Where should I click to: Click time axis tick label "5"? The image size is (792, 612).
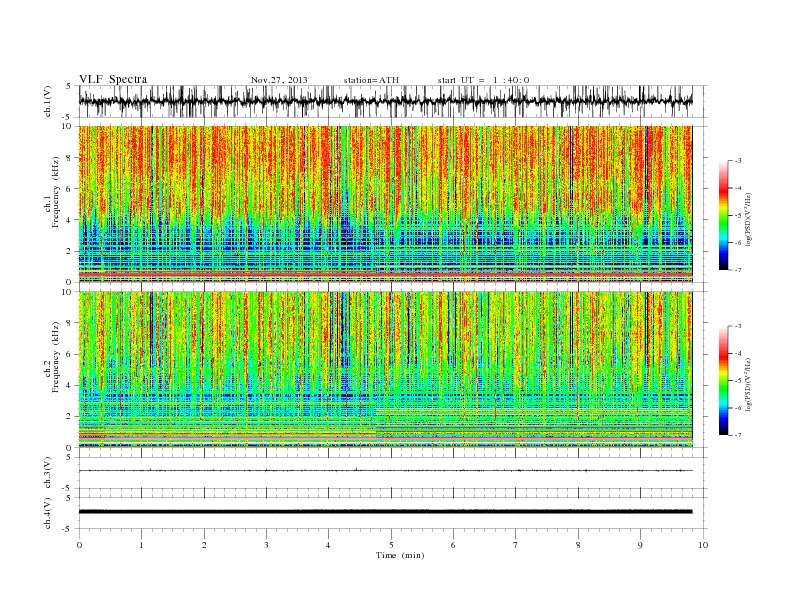point(391,545)
